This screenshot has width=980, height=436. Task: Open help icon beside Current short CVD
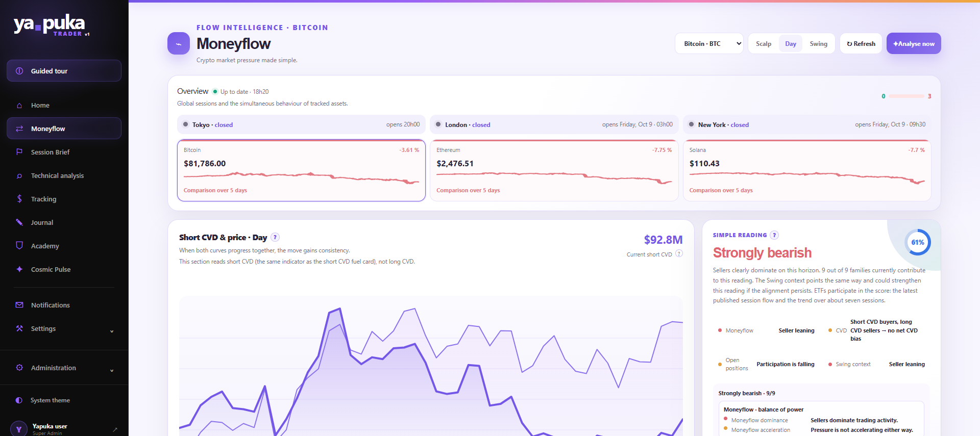tap(679, 253)
